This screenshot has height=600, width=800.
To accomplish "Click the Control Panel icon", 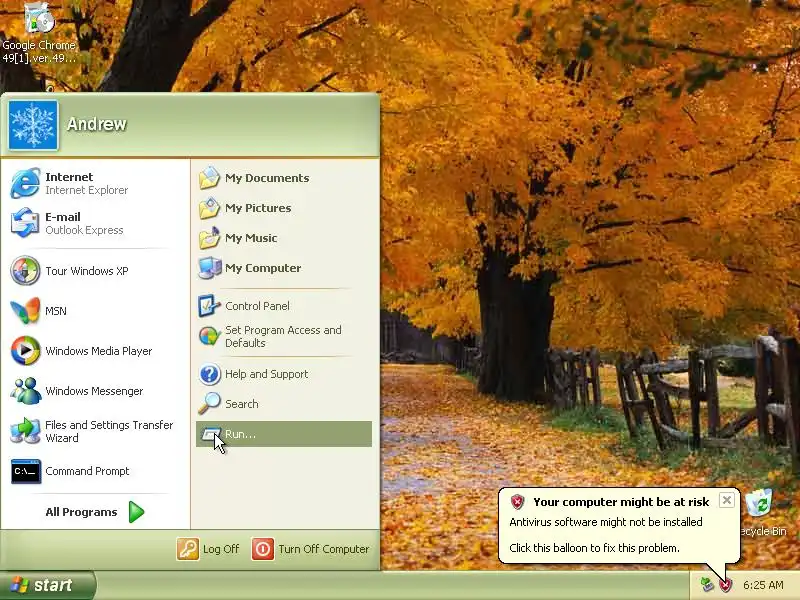I will point(209,306).
